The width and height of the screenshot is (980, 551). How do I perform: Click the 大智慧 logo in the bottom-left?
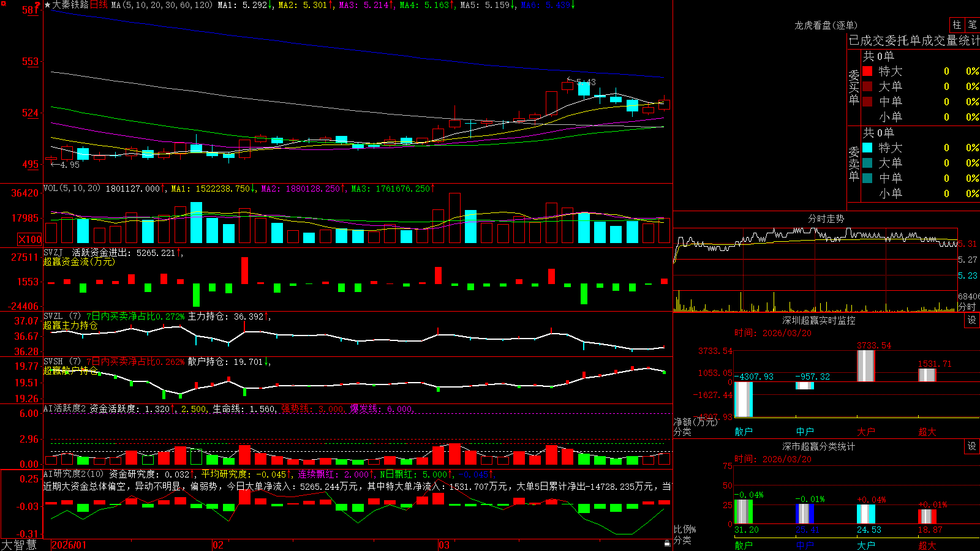pos(19,545)
